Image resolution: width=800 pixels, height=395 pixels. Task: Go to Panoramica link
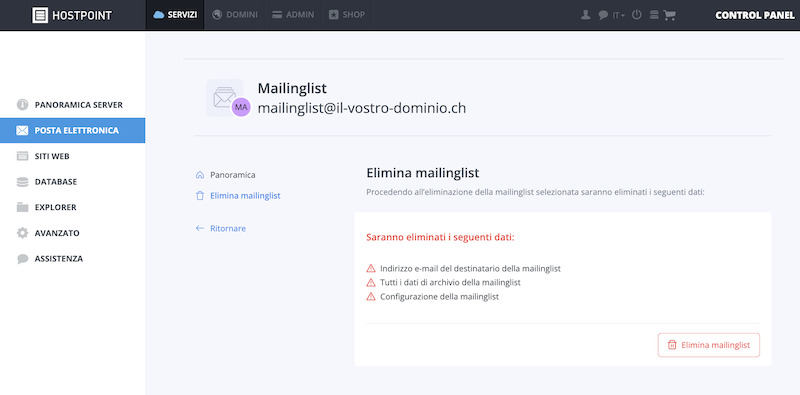(226, 175)
